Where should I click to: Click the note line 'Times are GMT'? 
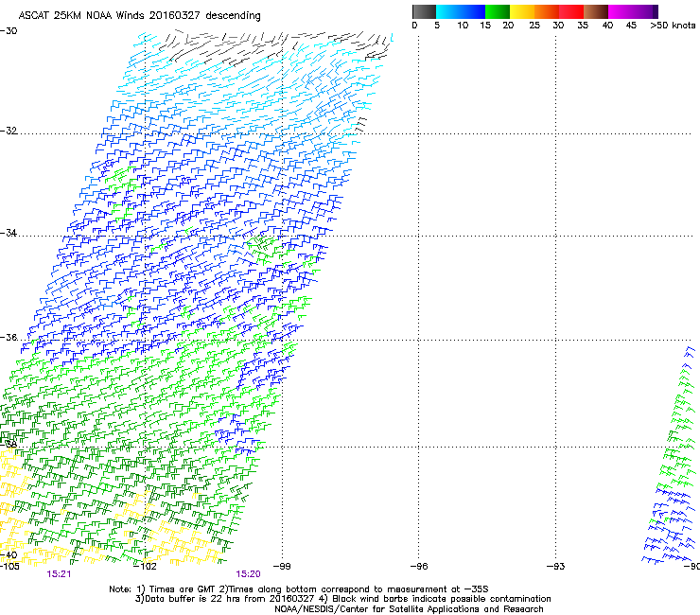tap(299, 589)
